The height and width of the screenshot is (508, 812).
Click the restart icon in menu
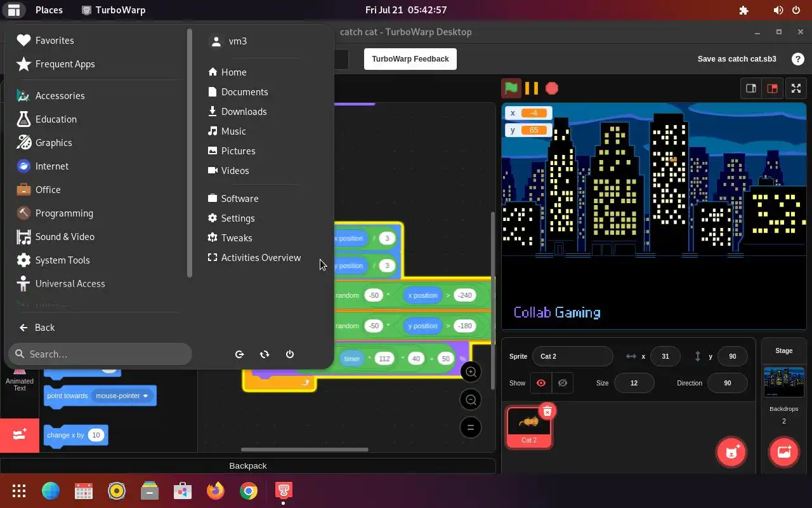[265, 354]
